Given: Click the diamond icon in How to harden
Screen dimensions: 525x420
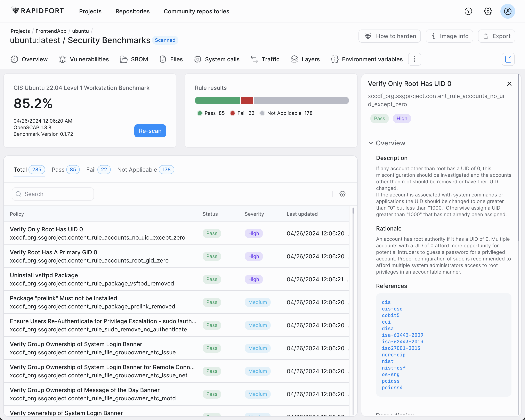Looking at the screenshot, I should (x=368, y=36).
